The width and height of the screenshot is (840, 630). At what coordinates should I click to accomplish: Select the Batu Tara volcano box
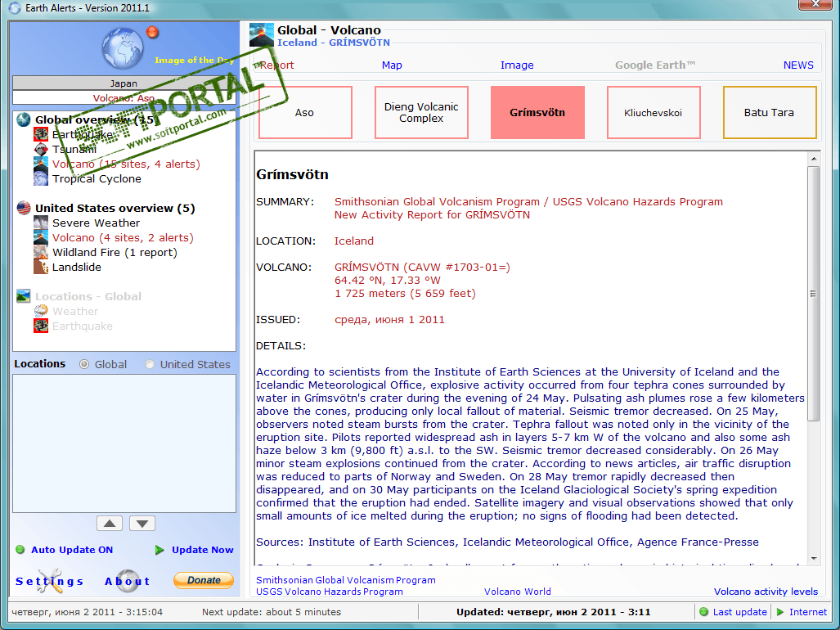pyautogui.click(x=770, y=113)
